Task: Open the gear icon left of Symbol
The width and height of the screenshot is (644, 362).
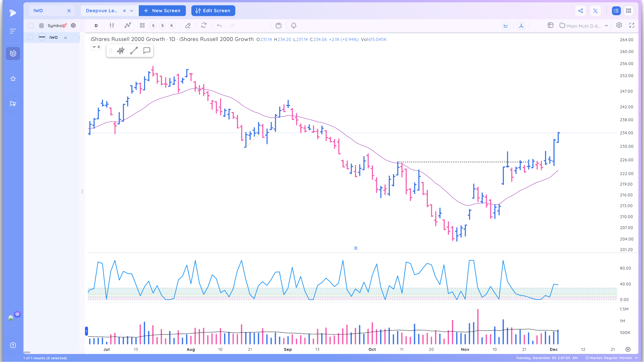Action: [x=41, y=25]
